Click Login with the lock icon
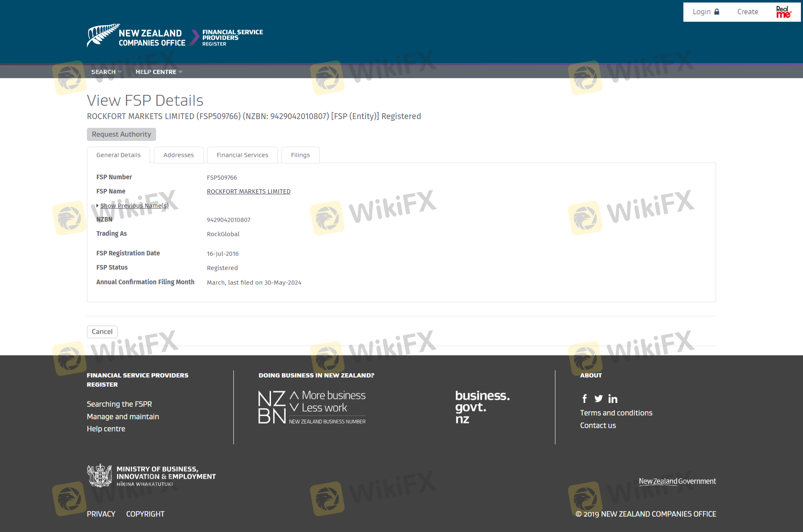The width and height of the screenshot is (803, 532). pyautogui.click(x=706, y=12)
